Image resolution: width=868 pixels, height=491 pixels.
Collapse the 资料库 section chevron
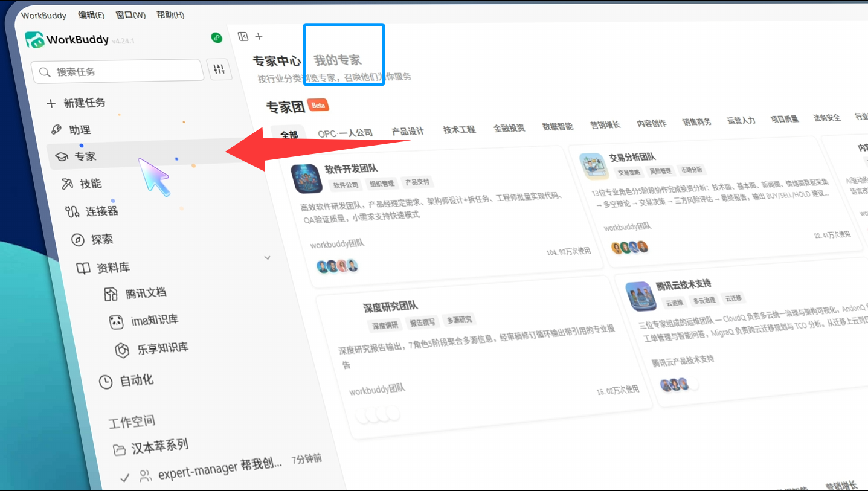point(267,258)
